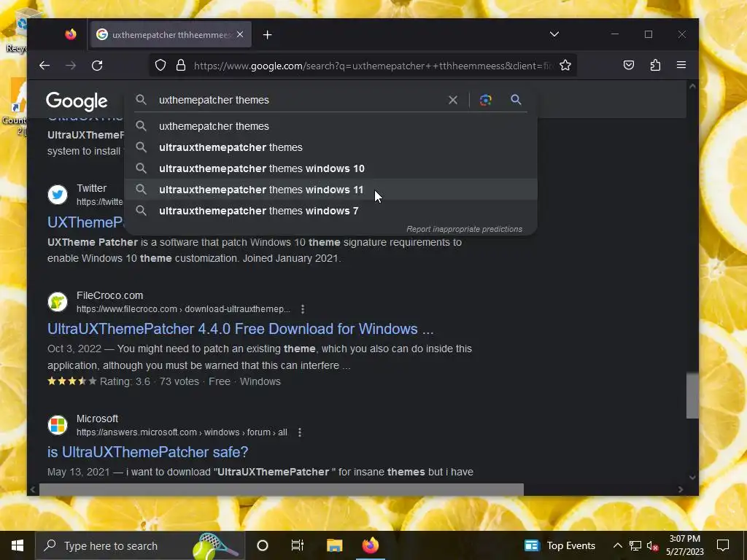Click the scroll down arrow of page scrollbar
The image size is (747, 560).
coord(692,478)
